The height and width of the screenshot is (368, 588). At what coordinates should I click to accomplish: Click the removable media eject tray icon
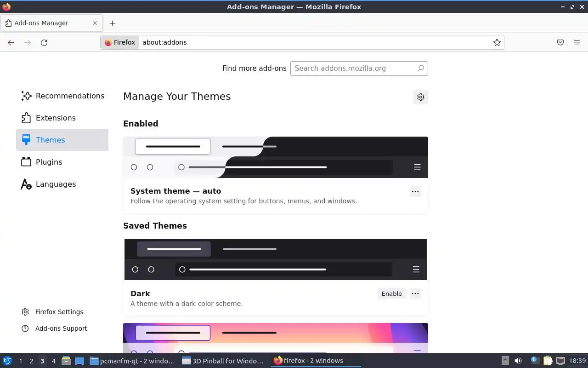tap(505, 361)
